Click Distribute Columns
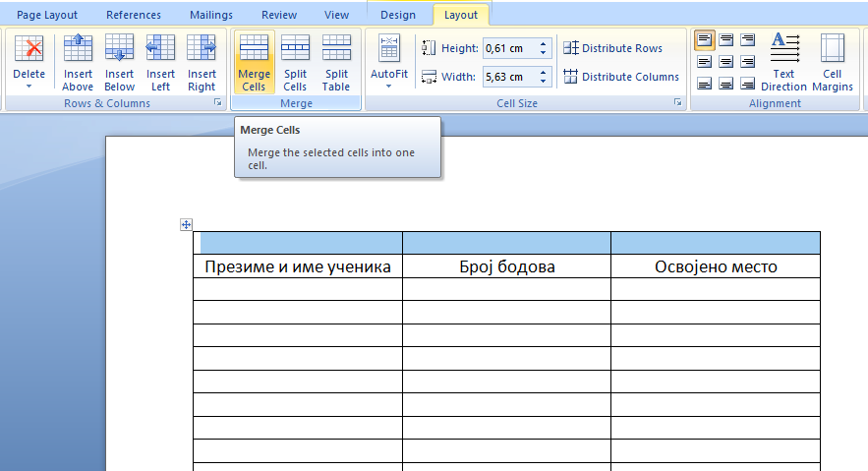The width and height of the screenshot is (868, 471). coord(621,77)
